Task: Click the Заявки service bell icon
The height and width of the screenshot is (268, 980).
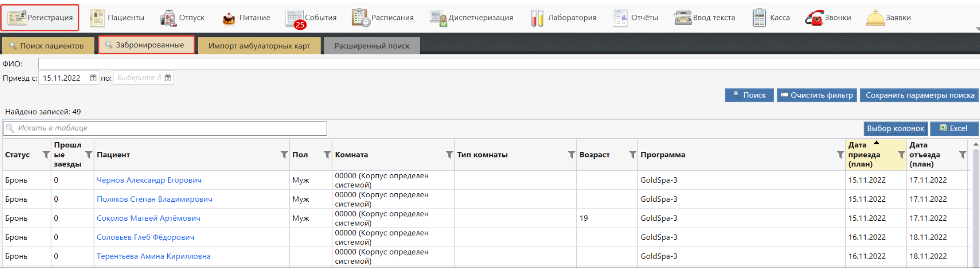Action: (875, 18)
